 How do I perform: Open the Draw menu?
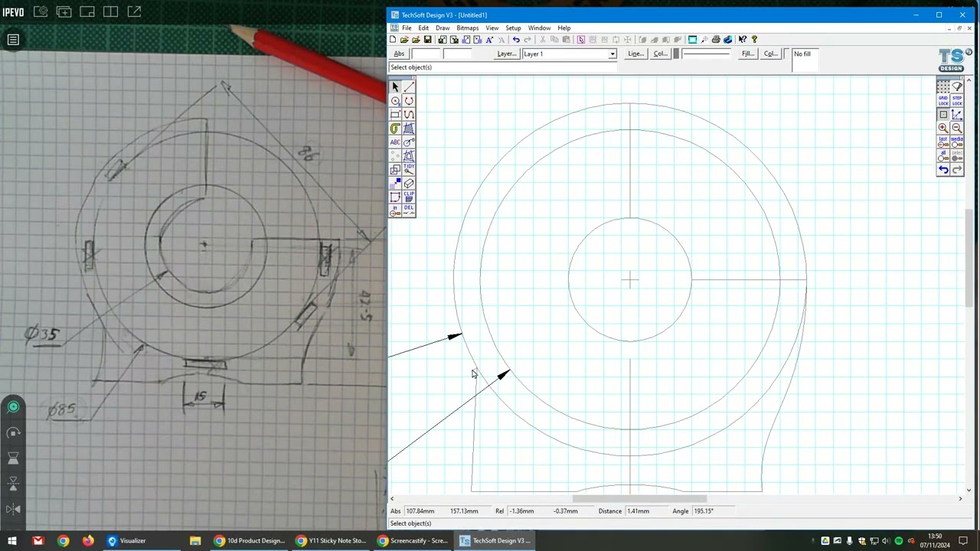[x=443, y=28]
